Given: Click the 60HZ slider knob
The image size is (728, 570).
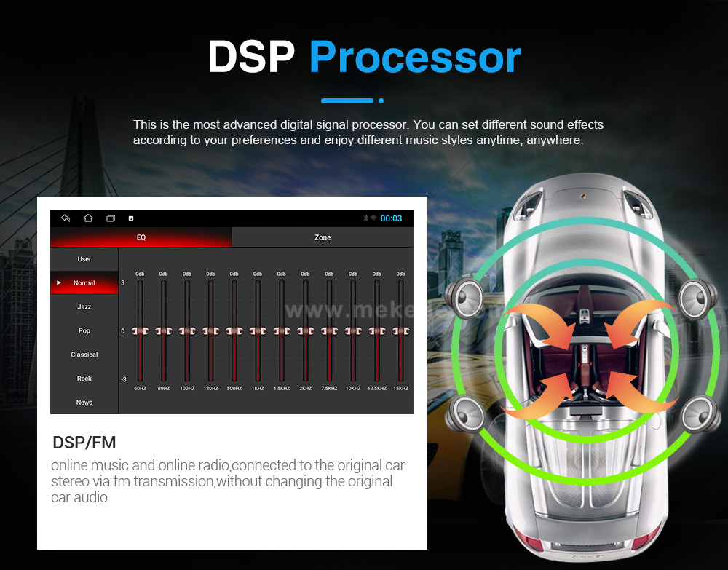Looking at the screenshot, I should (x=141, y=331).
